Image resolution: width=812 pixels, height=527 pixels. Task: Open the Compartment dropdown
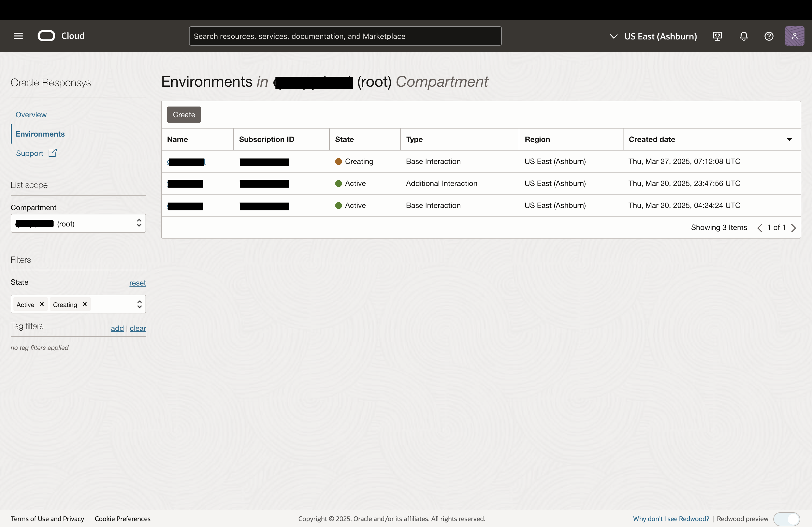click(78, 223)
